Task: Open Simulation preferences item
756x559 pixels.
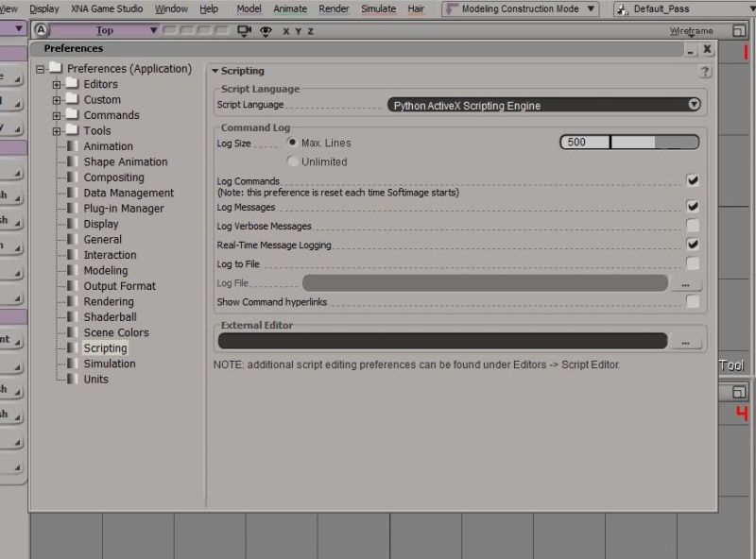Action: pyautogui.click(x=110, y=364)
